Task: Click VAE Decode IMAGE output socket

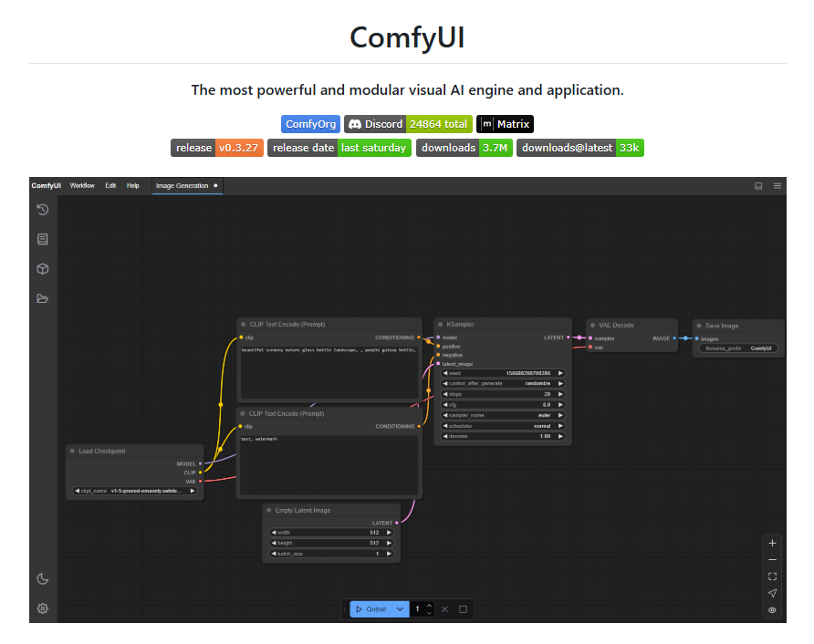Action: click(x=674, y=338)
